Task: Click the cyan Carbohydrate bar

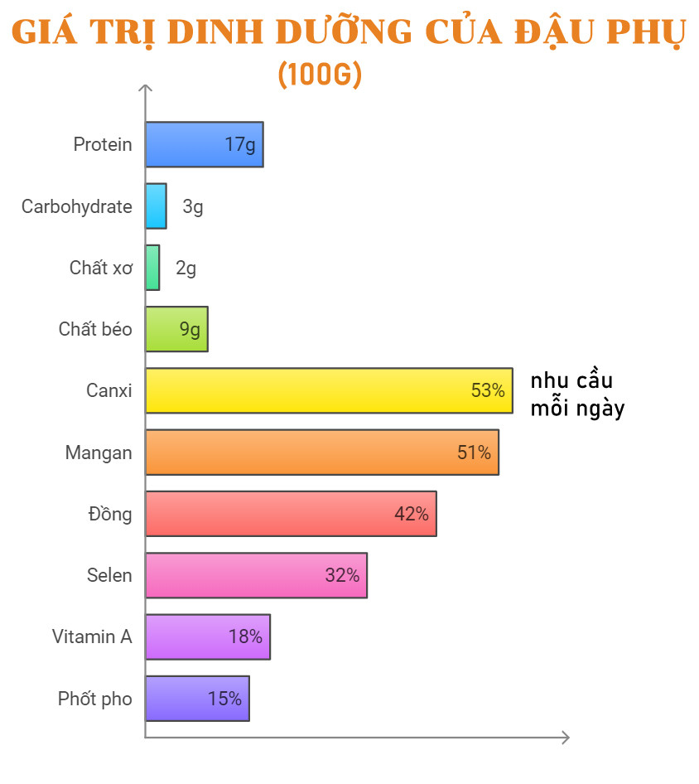Action: (x=157, y=206)
